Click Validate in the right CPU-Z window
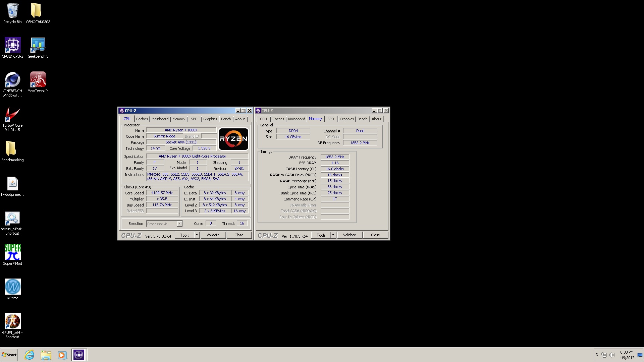This screenshot has height=362, width=644. [x=350, y=235]
